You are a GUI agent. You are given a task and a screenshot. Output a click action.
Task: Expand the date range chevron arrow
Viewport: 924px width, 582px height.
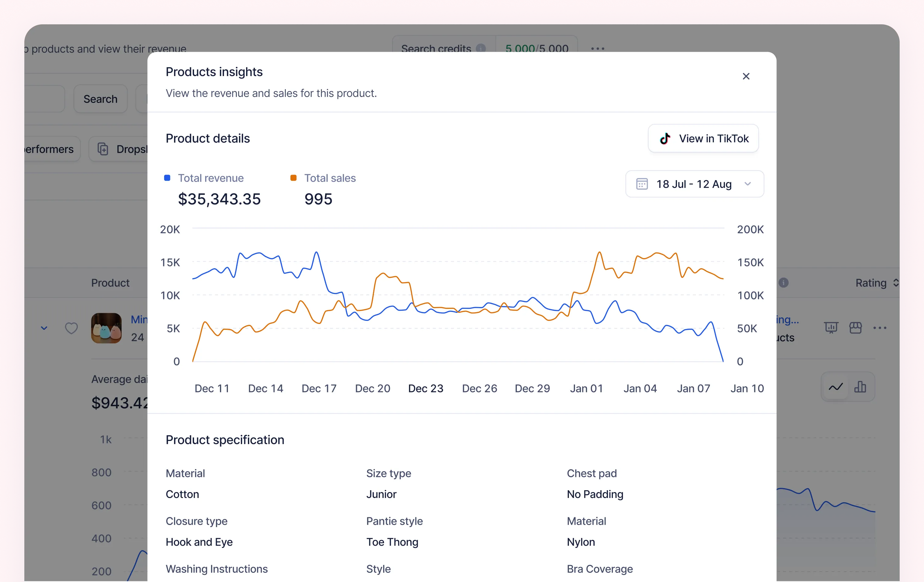coord(747,184)
